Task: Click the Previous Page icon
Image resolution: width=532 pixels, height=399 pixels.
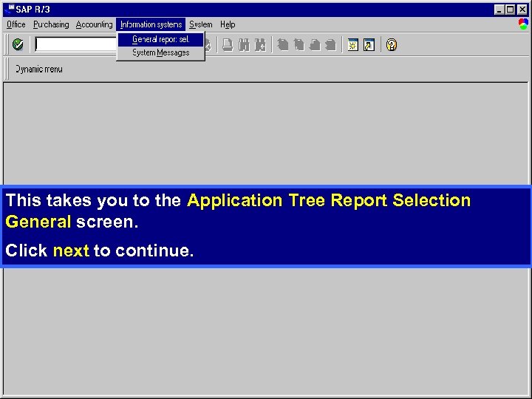Action: [299, 45]
